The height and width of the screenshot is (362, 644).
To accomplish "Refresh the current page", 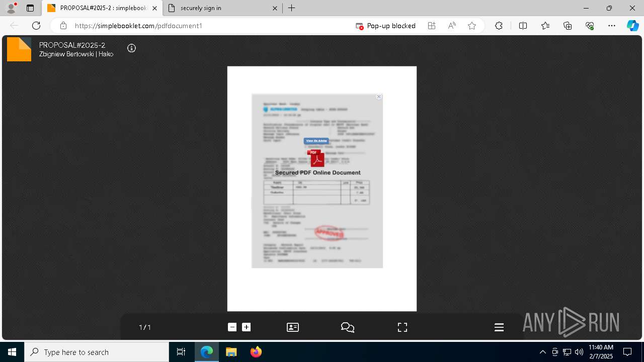I will tap(36, 26).
